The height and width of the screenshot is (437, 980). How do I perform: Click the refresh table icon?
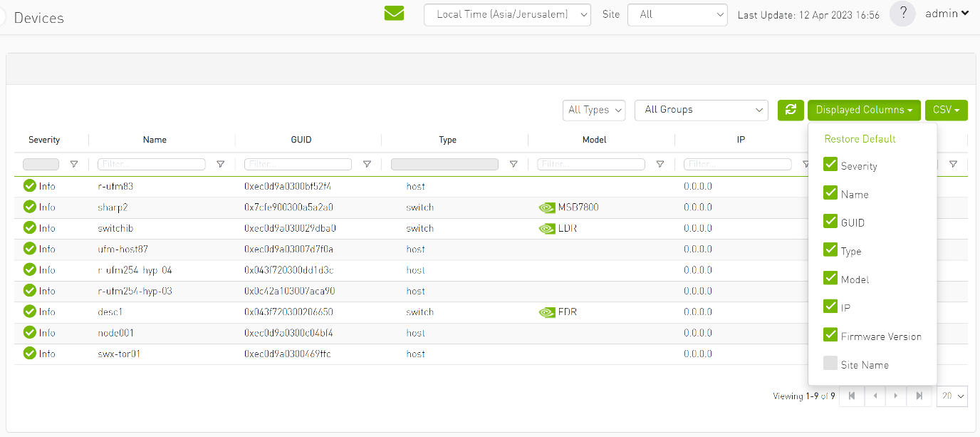coord(791,110)
